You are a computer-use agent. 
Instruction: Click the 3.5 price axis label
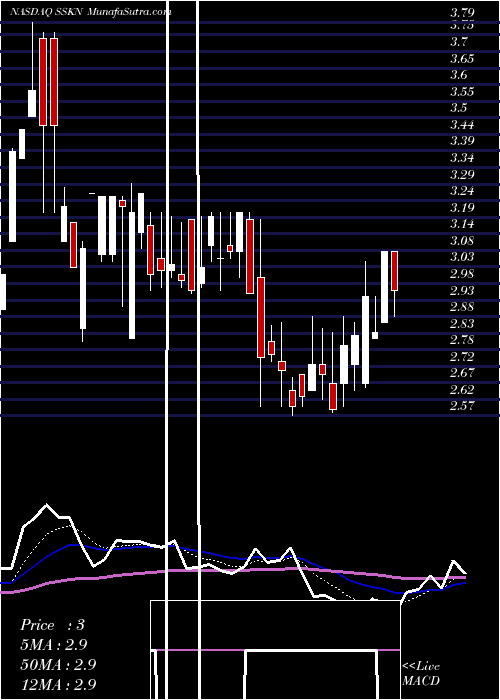pos(459,108)
